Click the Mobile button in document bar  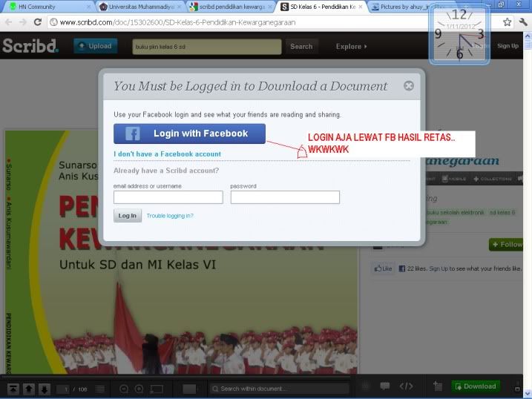[454, 179]
